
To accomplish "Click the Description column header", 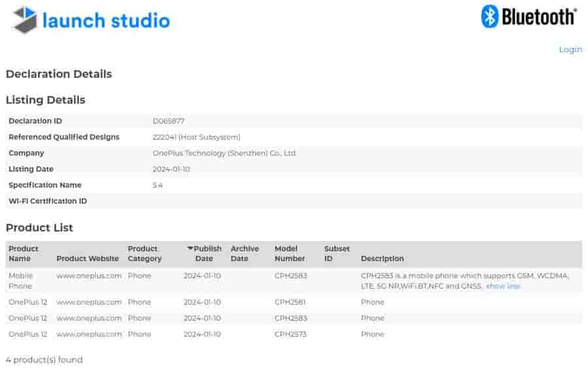I will click(x=382, y=258).
